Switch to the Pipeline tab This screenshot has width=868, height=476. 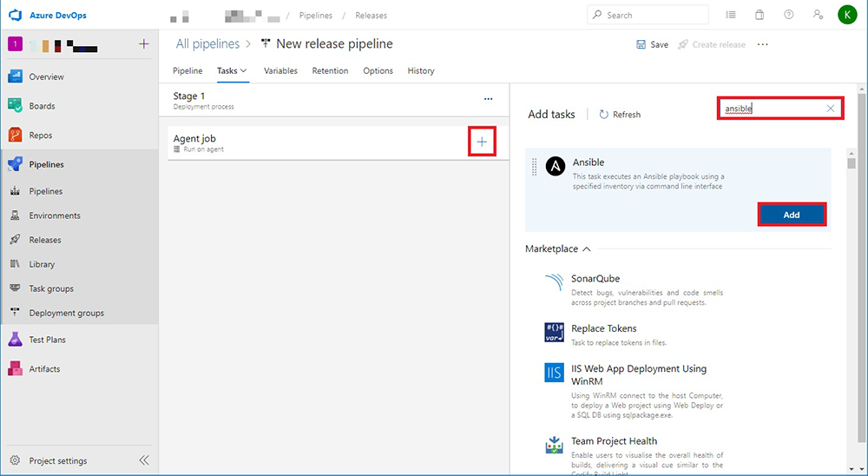click(187, 71)
